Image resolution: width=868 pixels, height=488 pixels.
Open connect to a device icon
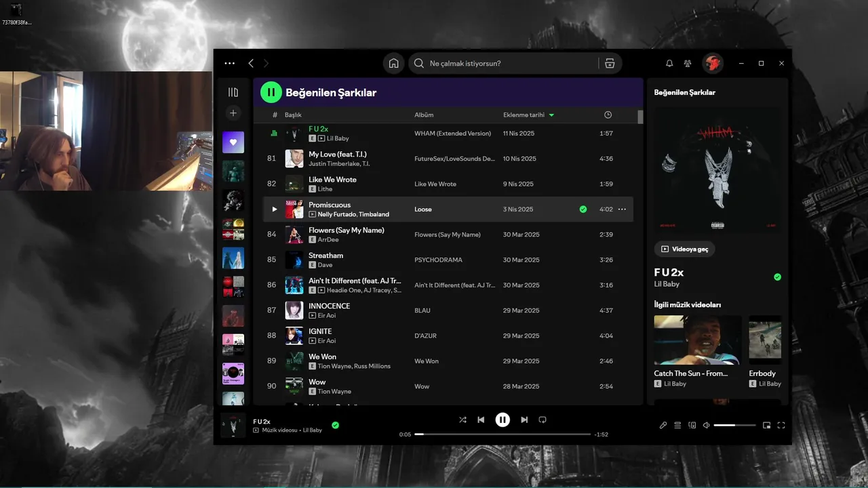[x=692, y=425]
